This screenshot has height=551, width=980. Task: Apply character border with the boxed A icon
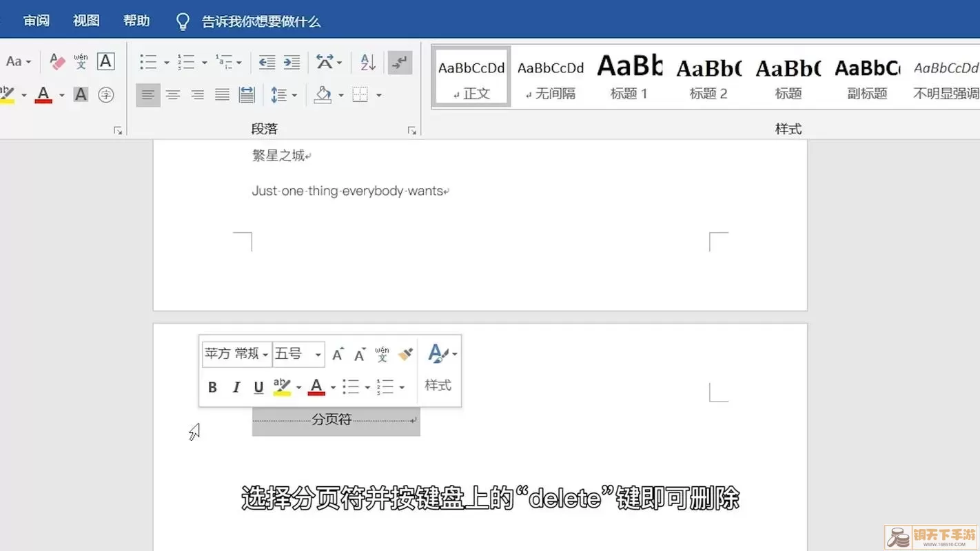click(x=105, y=62)
